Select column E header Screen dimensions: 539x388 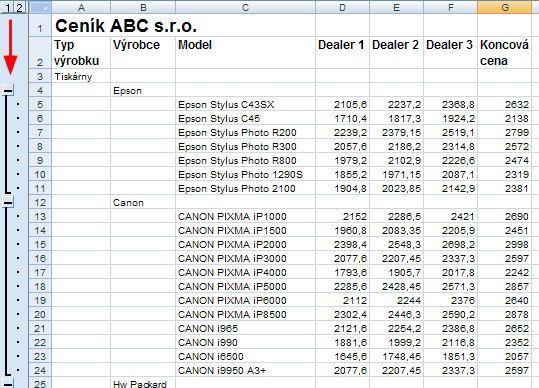(396, 7)
